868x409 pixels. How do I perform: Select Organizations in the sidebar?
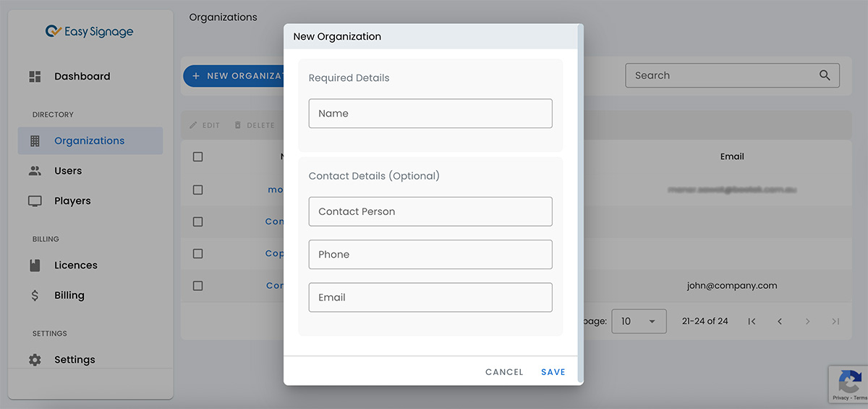point(90,140)
